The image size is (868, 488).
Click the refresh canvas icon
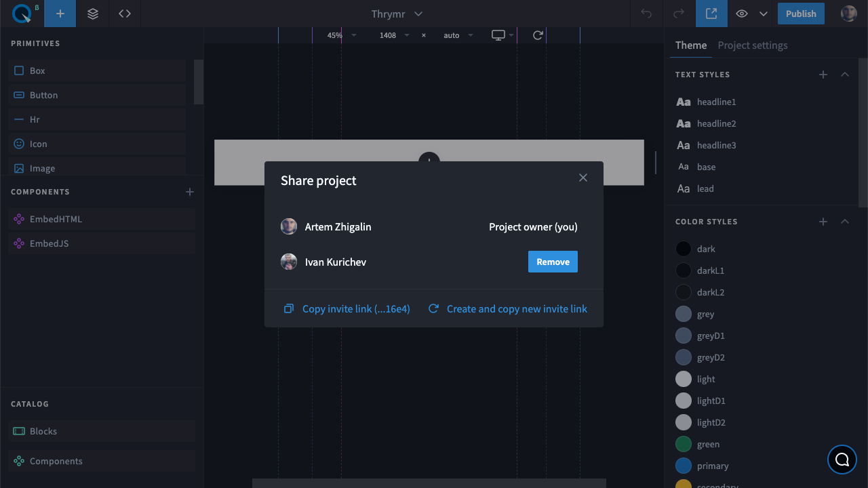tap(538, 35)
